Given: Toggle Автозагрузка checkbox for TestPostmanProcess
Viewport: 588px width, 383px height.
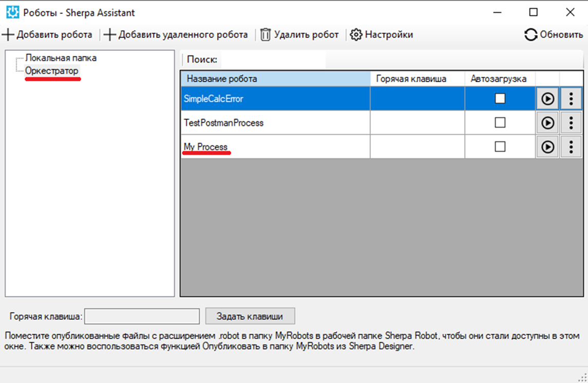Looking at the screenshot, I should [500, 122].
